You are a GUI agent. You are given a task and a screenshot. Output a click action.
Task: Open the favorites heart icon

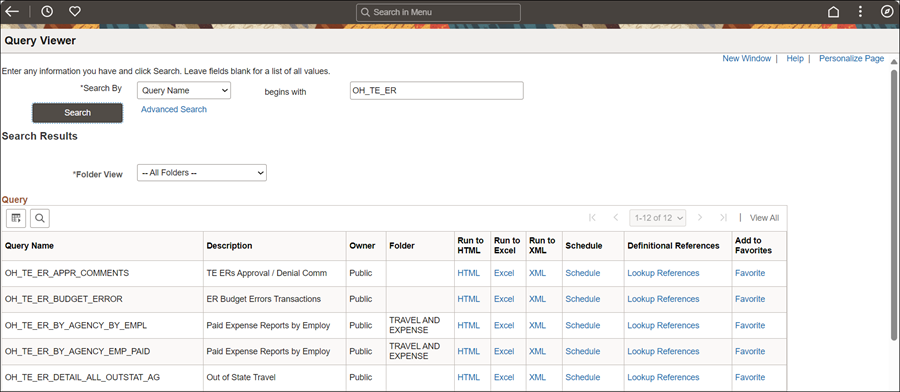[75, 11]
